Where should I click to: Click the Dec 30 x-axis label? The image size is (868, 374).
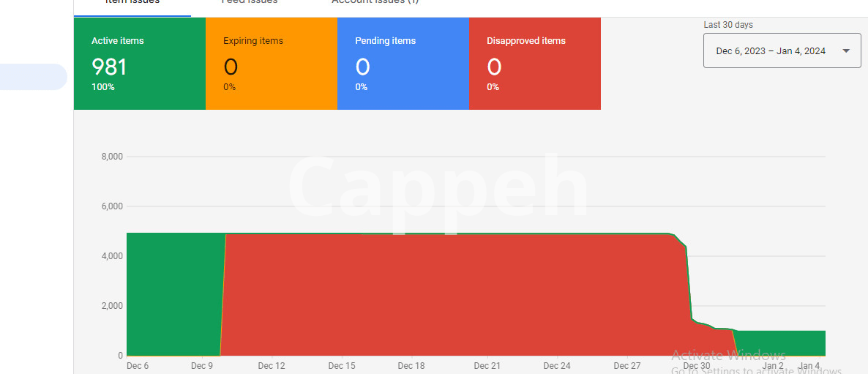coord(696,366)
